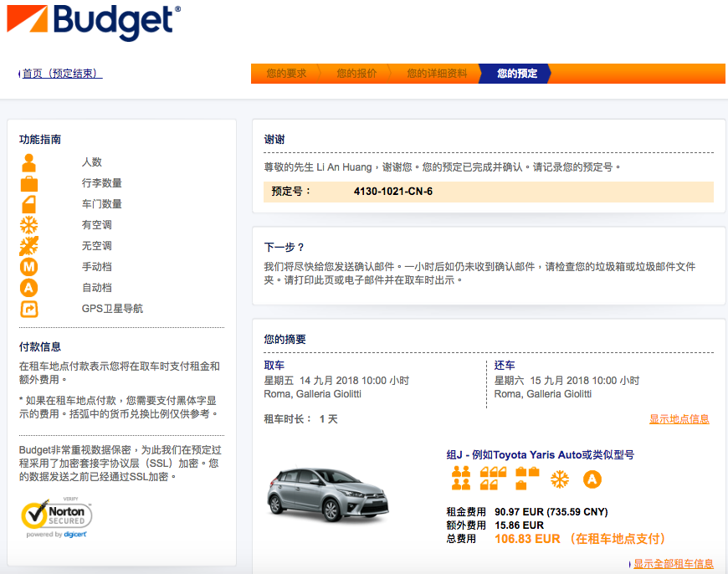Click the luggage icon beside 行李数量
Viewport: 728px width, 574px height.
(x=29, y=183)
